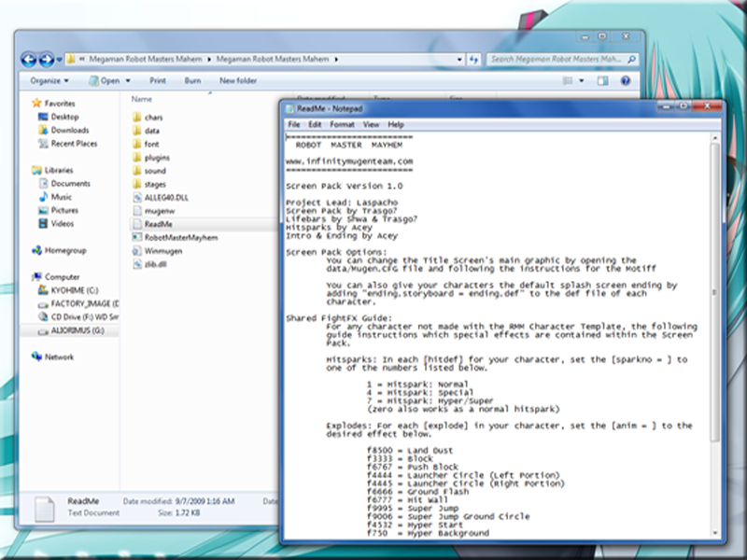This screenshot has width=747, height=560.
Task: Open Notepad View menu
Action: click(x=371, y=124)
